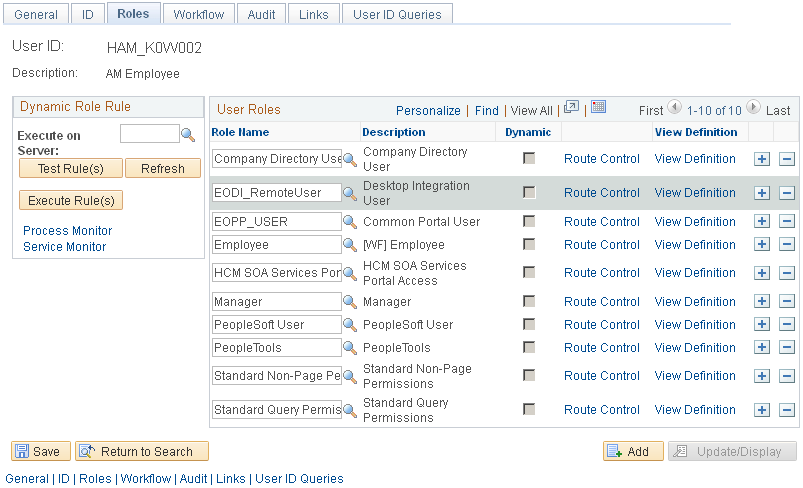
Task: Open role lookup beside Standard Query Permissions
Action: click(350, 410)
